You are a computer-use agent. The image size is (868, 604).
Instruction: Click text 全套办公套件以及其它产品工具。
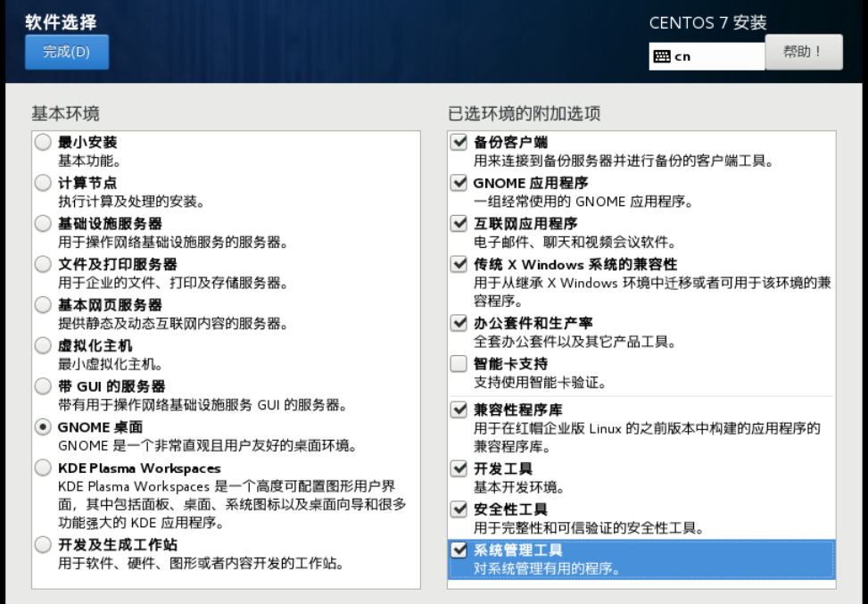[575, 342]
